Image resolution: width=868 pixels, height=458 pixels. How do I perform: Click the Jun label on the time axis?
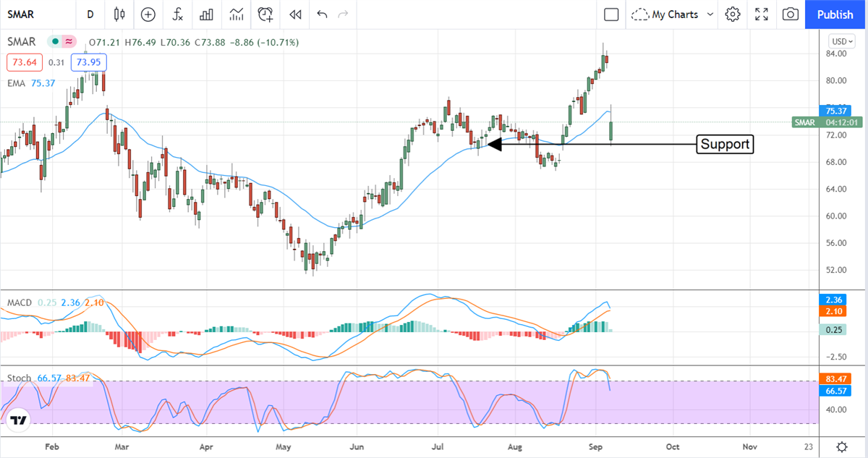pos(357,447)
